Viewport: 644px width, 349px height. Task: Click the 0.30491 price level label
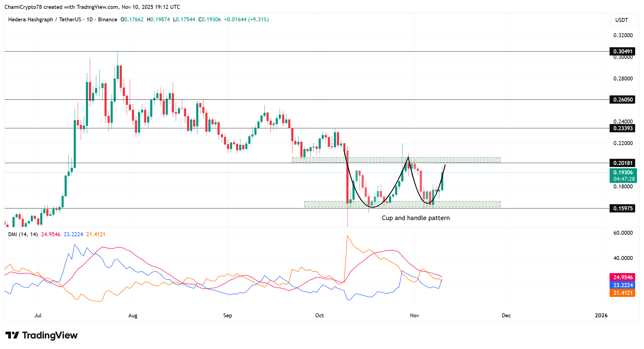coord(622,51)
